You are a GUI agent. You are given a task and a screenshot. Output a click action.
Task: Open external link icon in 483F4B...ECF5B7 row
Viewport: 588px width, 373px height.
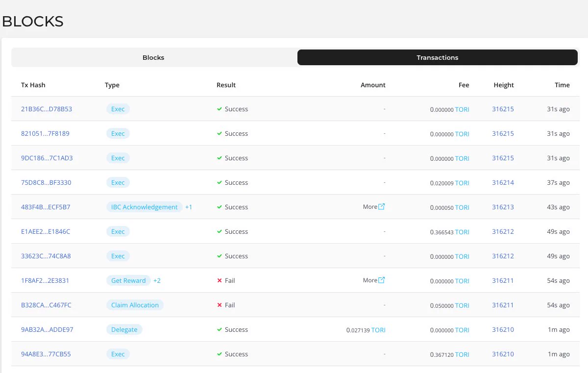point(382,207)
